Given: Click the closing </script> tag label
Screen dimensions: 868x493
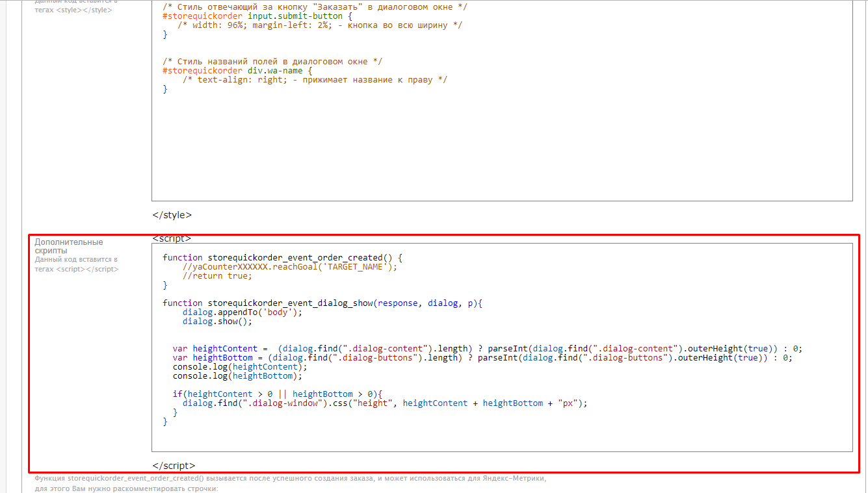Looking at the screenshot, I should [x=174, y=466].
